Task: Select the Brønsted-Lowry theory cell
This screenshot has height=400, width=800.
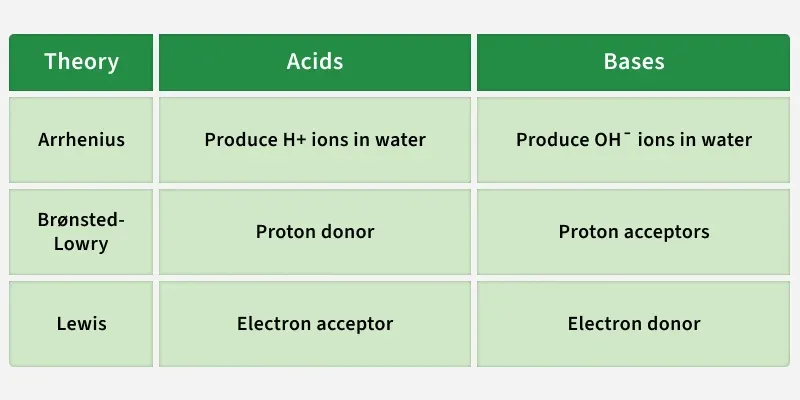Action: click(x=81, y=232)
